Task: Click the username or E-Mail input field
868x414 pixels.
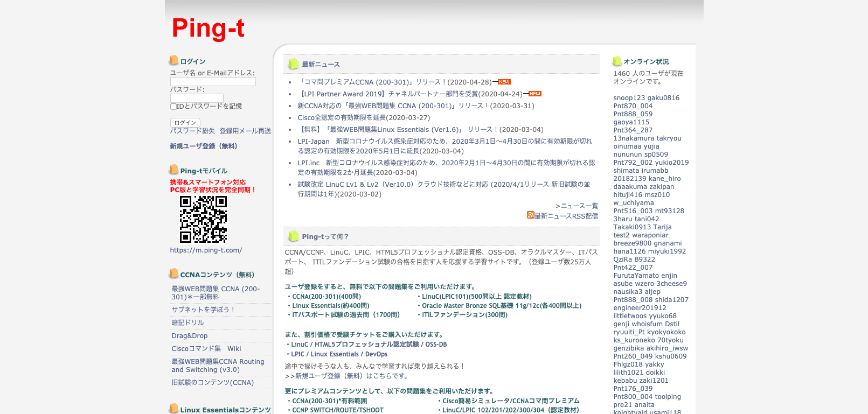Action: (x=213, y=82)
